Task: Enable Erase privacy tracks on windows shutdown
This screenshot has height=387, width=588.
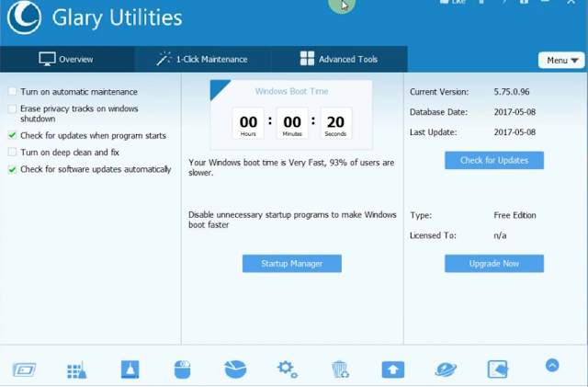Action: [12, 108]
